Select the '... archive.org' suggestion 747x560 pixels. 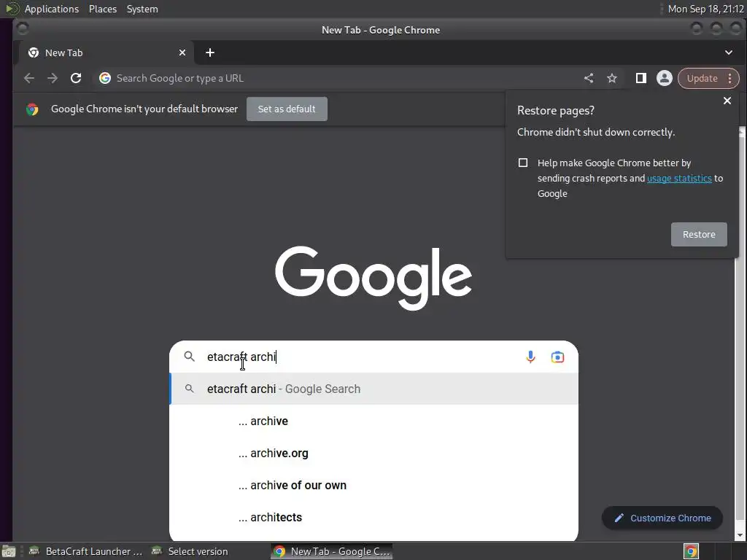[374, 453]
